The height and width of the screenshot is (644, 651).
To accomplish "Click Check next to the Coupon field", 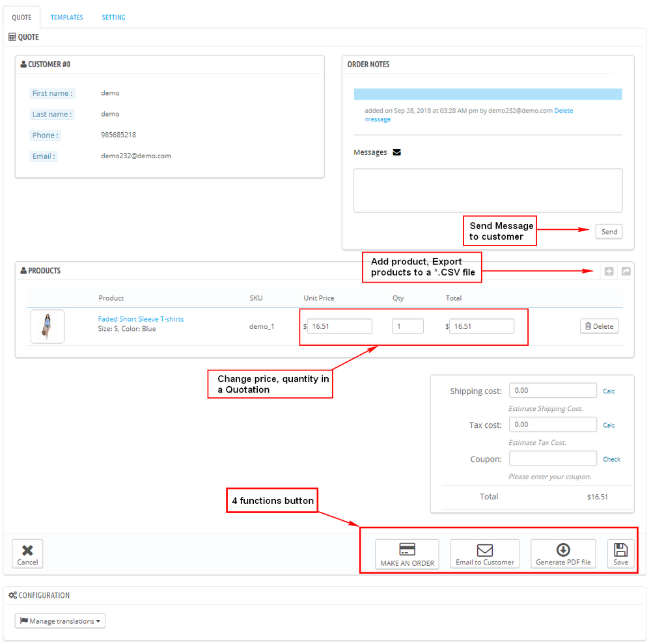I will pos(611,459).
